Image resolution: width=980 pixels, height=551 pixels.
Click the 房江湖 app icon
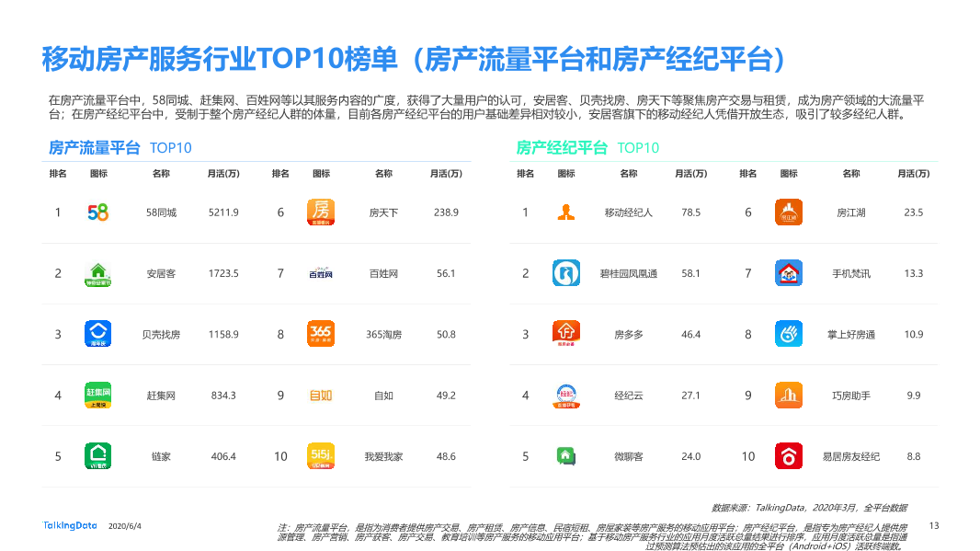click(x=788, y=212)
